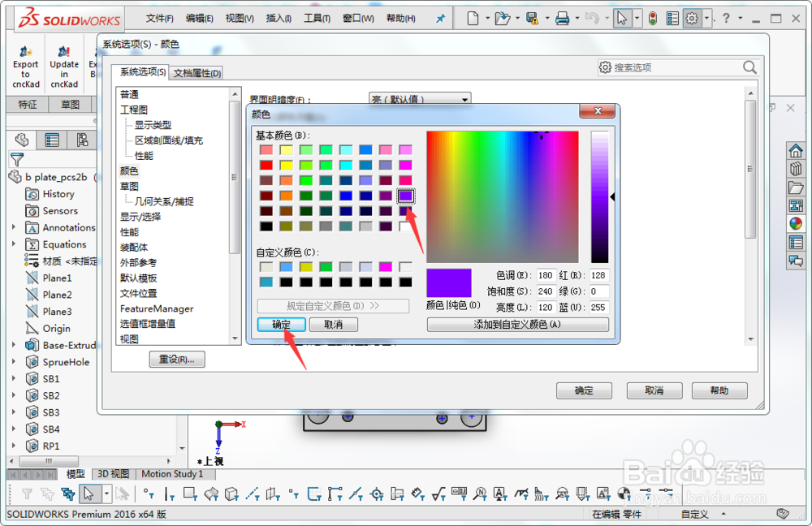812x526 pixels.
Task: Open the ConfigurationManager tab icon
Action: point(82,140)
